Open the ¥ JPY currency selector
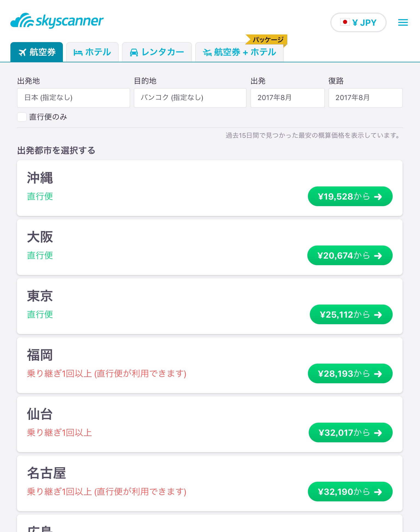The image size is (420, 532). point(358,22)
